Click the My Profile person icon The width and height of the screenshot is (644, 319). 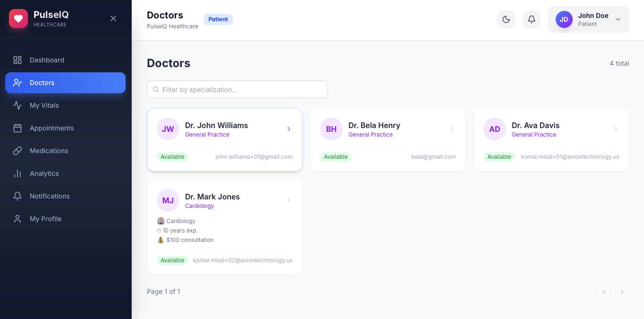[17, 219]
